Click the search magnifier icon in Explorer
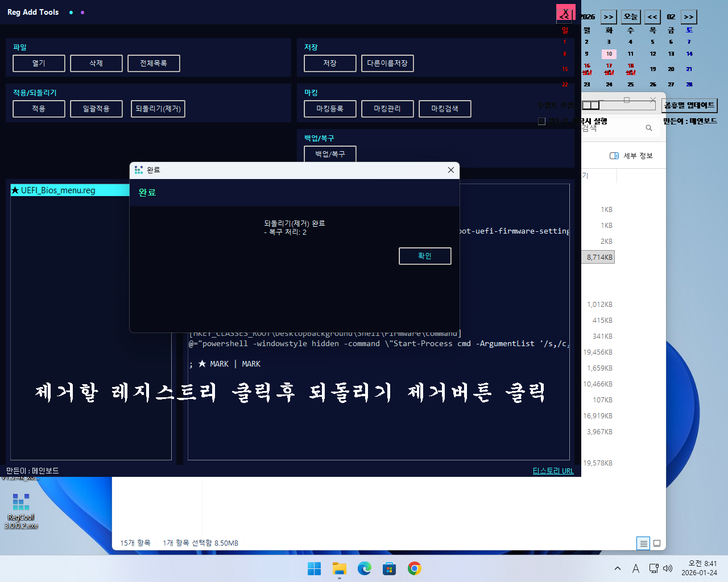The width and height of the screenshot is (728, 582). tap(649, 128)
